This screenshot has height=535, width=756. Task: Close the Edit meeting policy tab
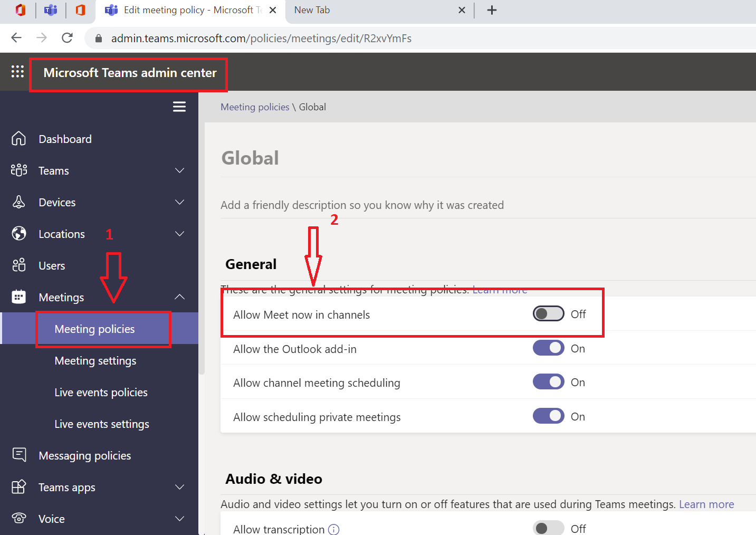pyautogui.click(x=273, y=10)
